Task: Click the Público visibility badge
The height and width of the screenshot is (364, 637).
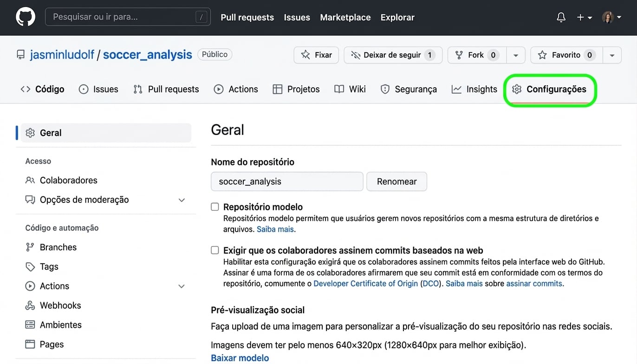Action: [x=215, y=54]
